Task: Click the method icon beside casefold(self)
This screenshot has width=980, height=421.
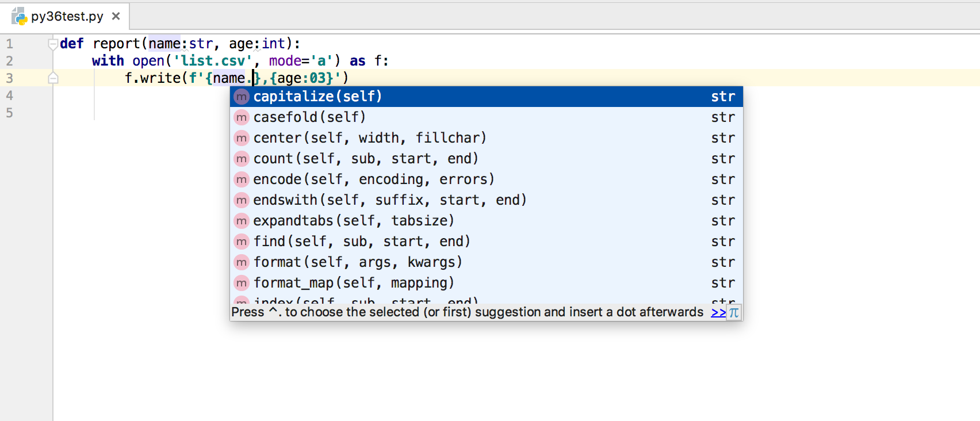Action: tap(242, 117)
